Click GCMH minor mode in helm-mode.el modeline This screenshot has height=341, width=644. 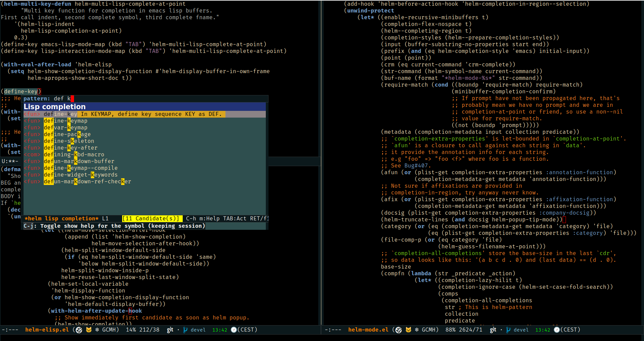429,330
